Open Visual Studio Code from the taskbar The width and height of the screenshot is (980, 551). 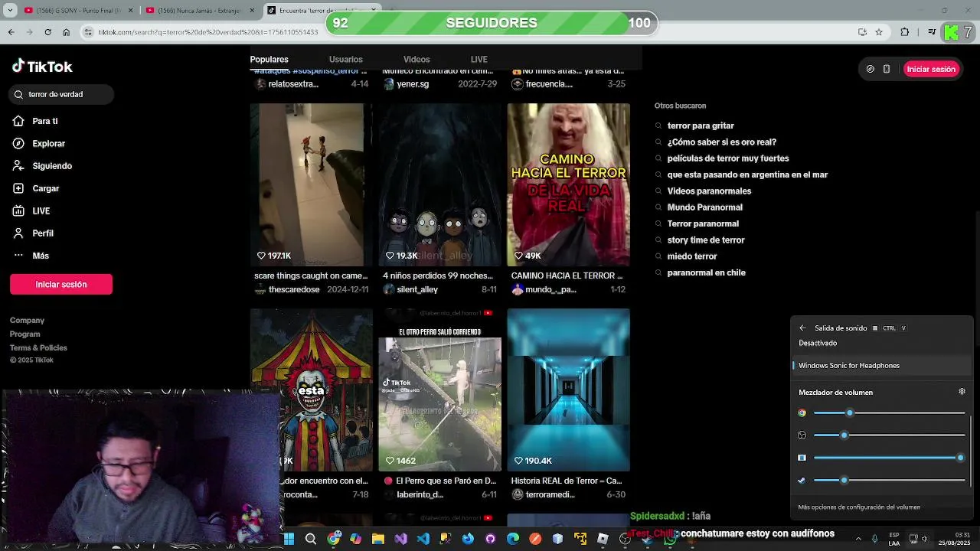[x=423, y=540]
